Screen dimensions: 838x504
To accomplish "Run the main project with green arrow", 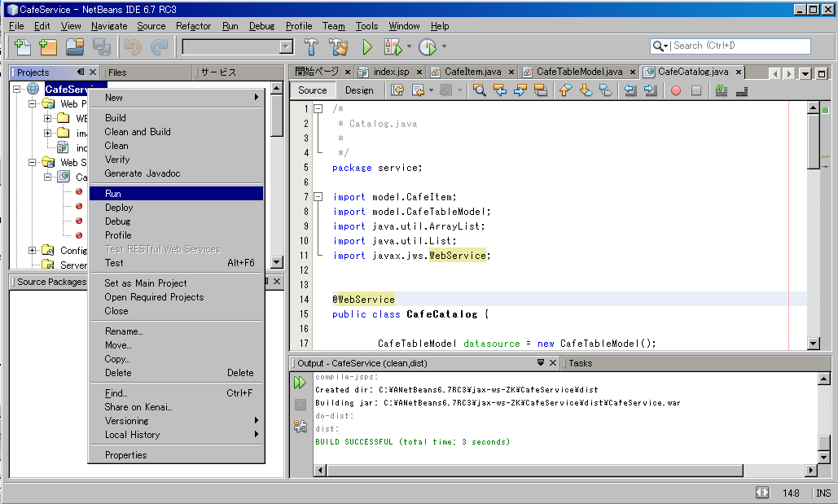I will click(367, 47).
